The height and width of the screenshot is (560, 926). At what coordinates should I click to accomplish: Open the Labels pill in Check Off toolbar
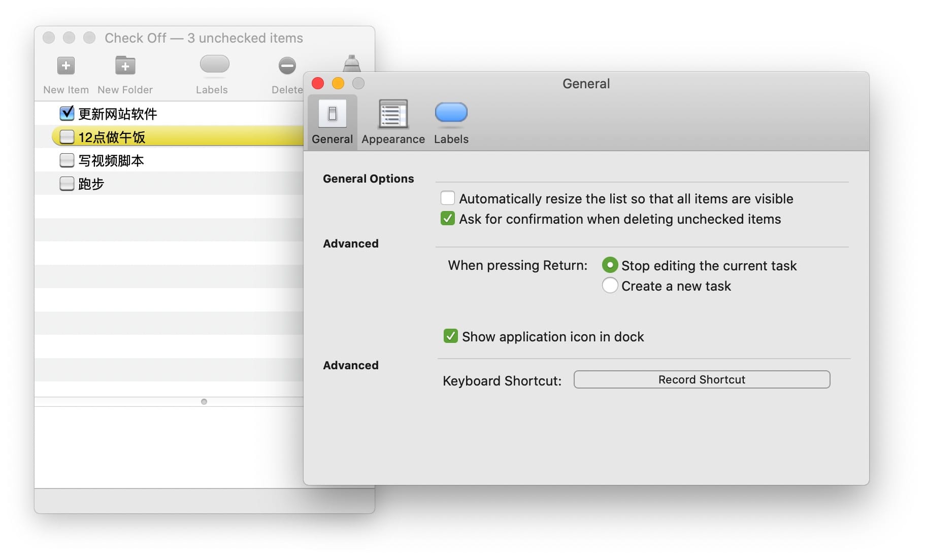214,64
